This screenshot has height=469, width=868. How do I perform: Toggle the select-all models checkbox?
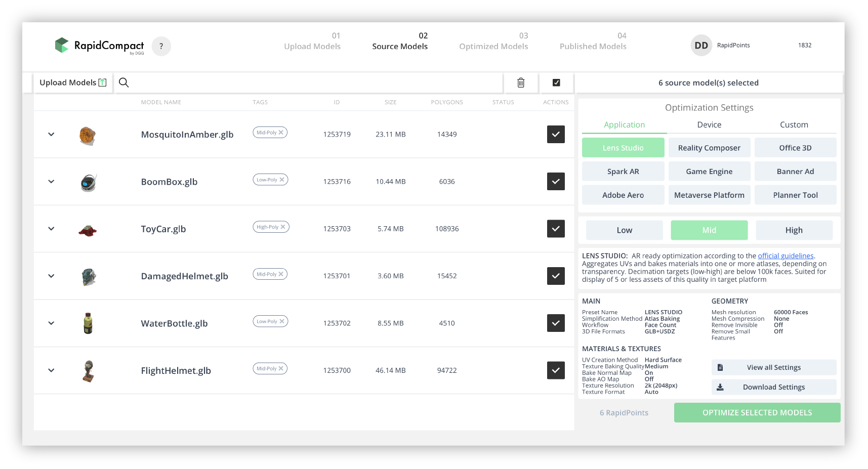556,82
